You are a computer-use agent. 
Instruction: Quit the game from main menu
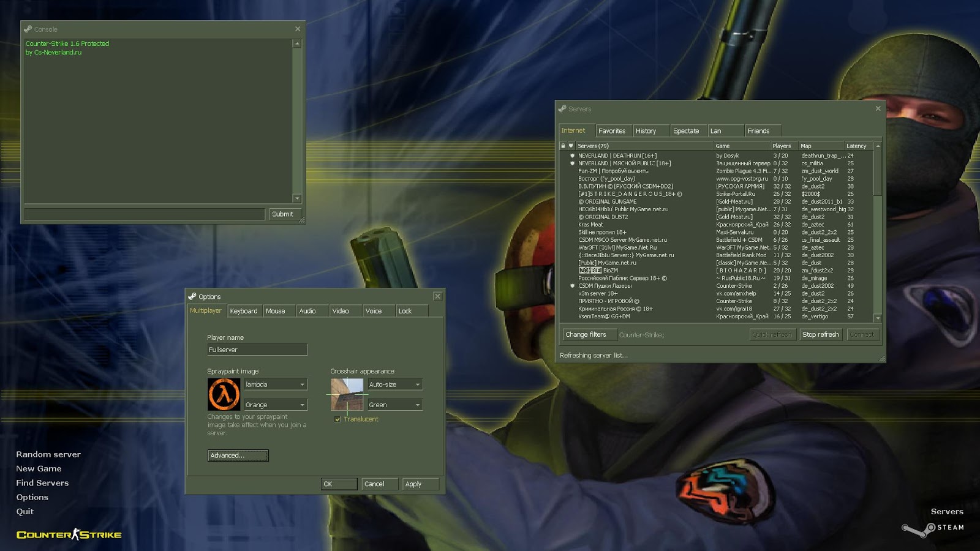[25, 511]
